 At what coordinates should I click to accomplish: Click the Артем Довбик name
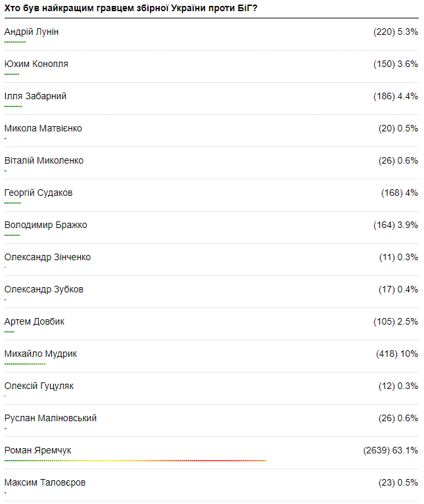click(34, 321)
